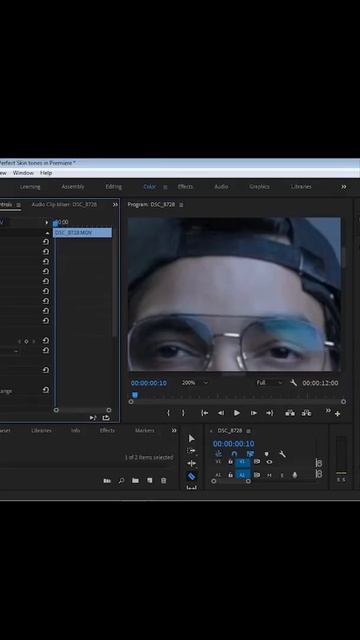Open the Markers panel tab
The width and height of the screenshot is (360, 640).
pos(144,430)
